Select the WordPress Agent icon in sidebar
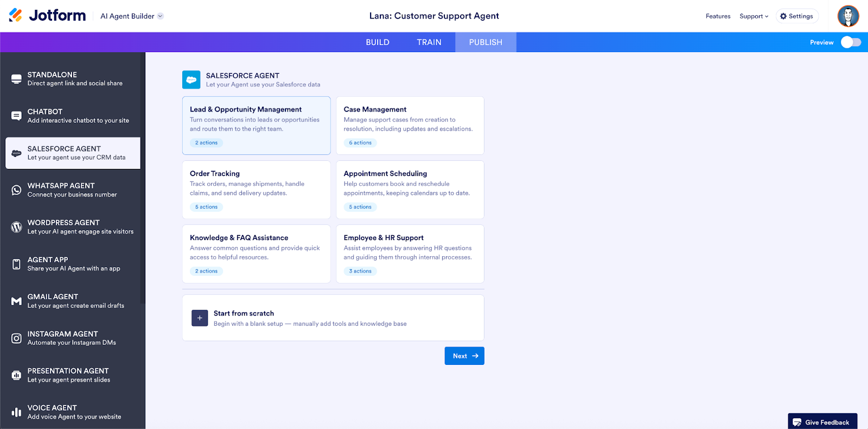The width and height of the screenshot is (868, 429). [17, 227]
